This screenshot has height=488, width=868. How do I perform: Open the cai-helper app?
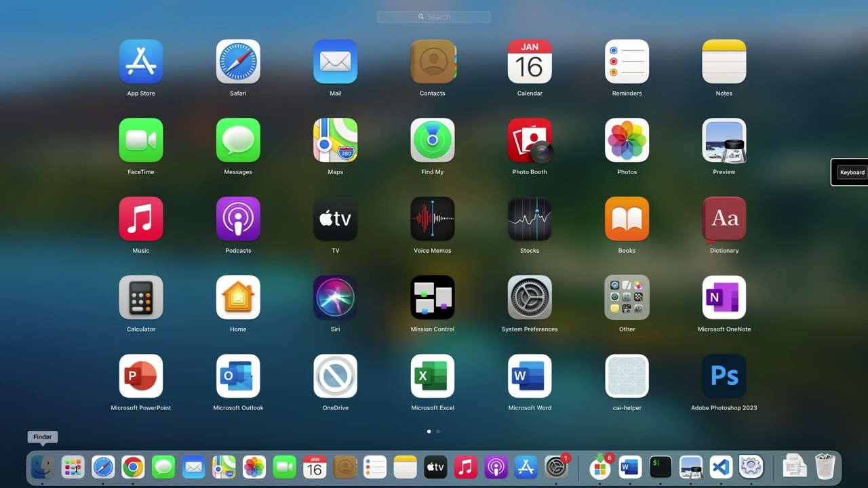[627, 376]
